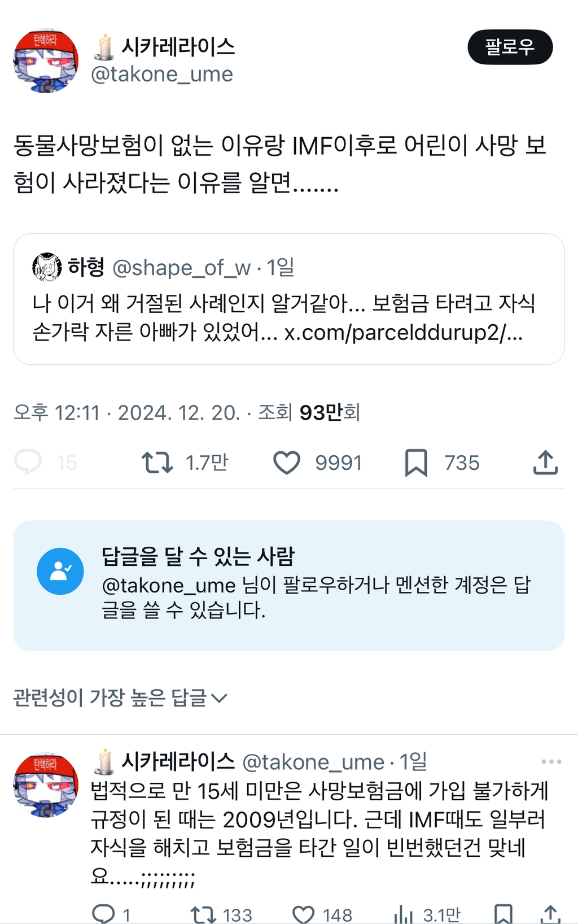Like the reply with 148 likes
578x924 pixels.
point(303,913)
